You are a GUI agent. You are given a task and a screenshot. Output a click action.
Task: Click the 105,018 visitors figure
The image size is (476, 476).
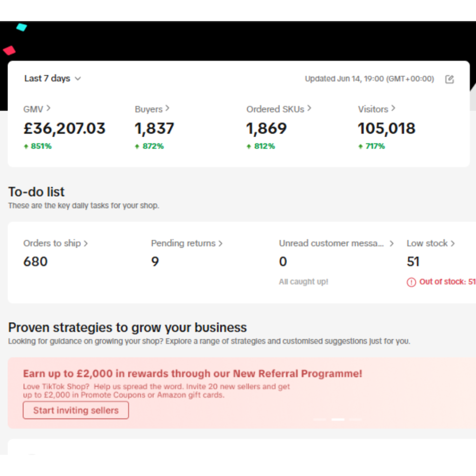(386, 128)
